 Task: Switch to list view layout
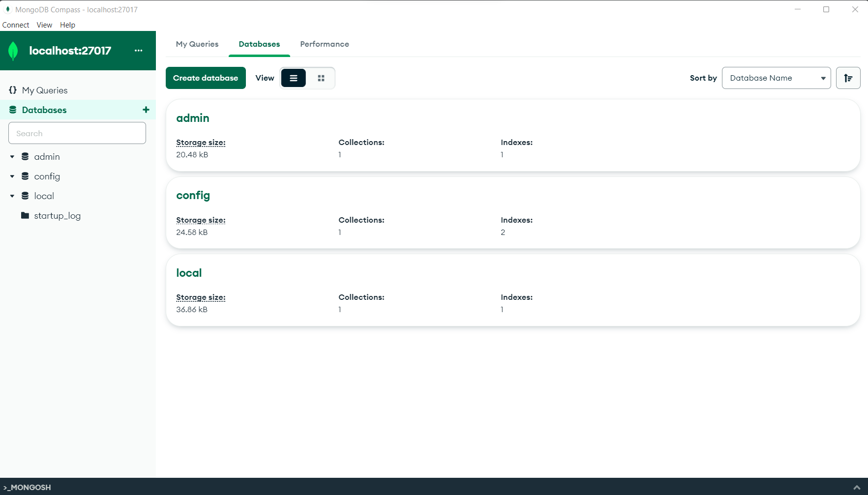[x=294, y=78]
